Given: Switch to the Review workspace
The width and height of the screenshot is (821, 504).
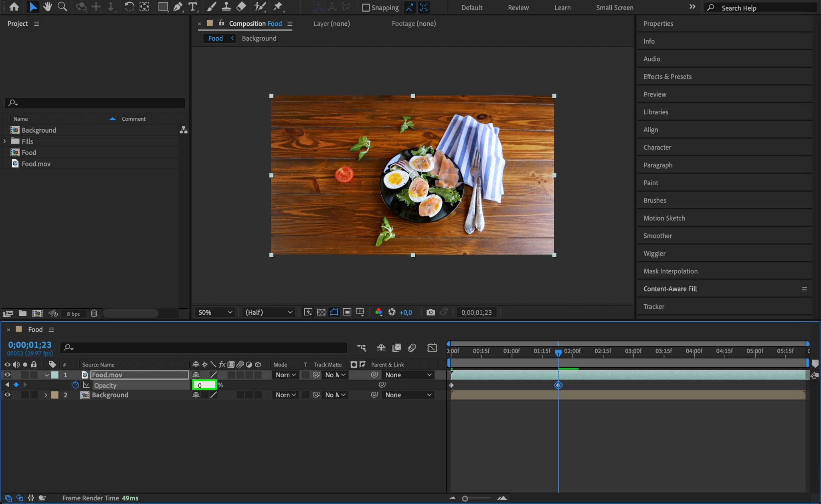Looking at the screenshot, I should coord(518,8).
